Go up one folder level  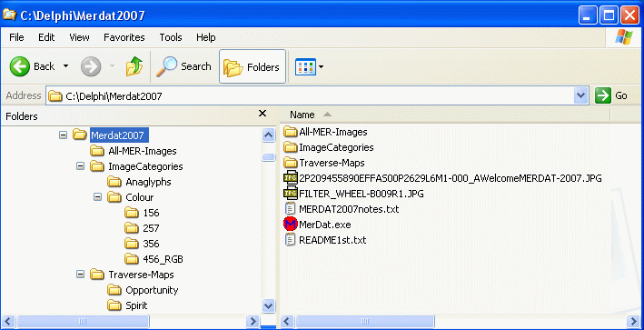pyautogui.click(x=134, y=66)
